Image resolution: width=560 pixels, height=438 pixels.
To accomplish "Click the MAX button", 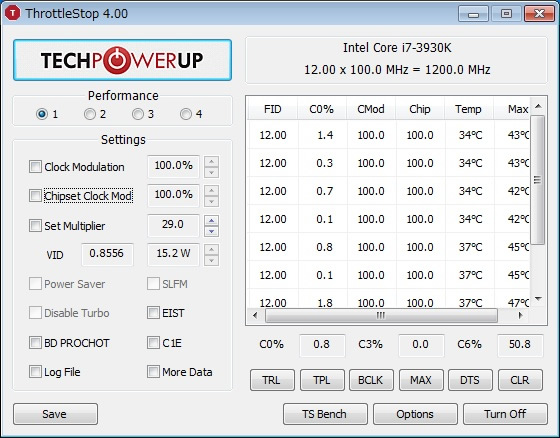I will pyautogui.click(x=421, y=380).
